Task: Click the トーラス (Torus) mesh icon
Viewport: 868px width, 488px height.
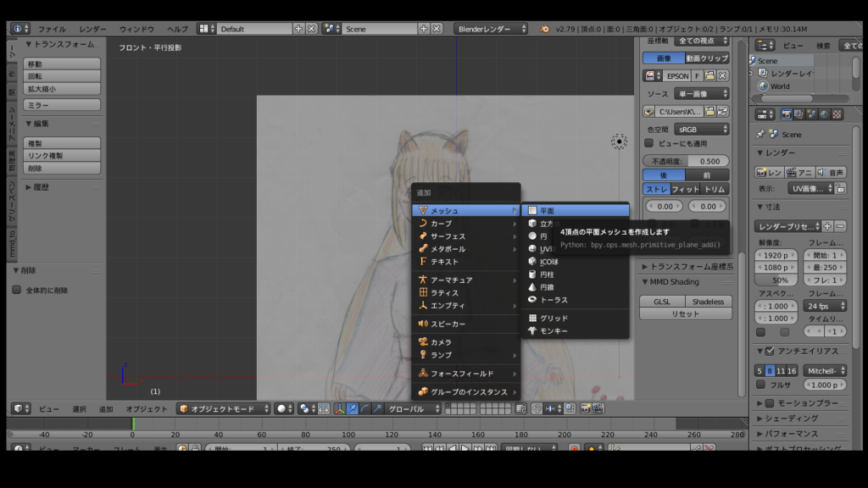Action: 532,300
